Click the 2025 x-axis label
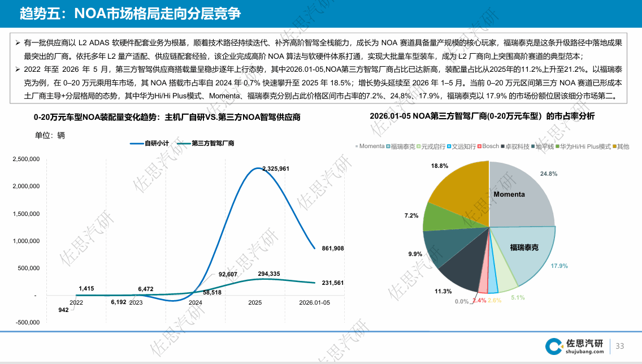The height and width of the screenshot is (364, 642). click(x=255, y=302)
